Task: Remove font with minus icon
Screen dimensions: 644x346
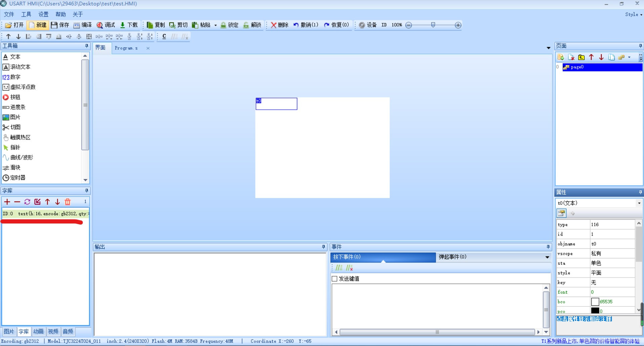Action: (17, 202)
